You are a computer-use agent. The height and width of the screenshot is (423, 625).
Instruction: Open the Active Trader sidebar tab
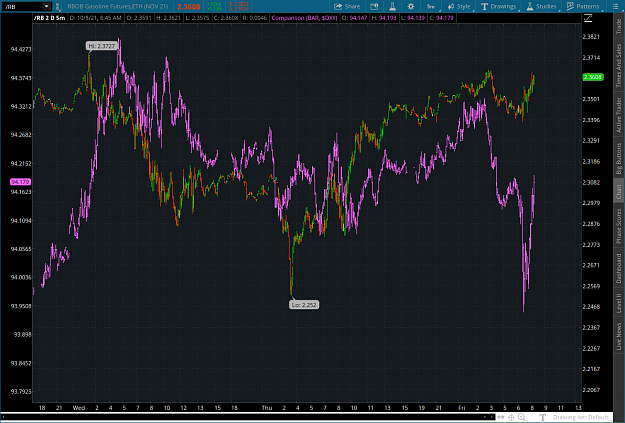click(619, 115)
